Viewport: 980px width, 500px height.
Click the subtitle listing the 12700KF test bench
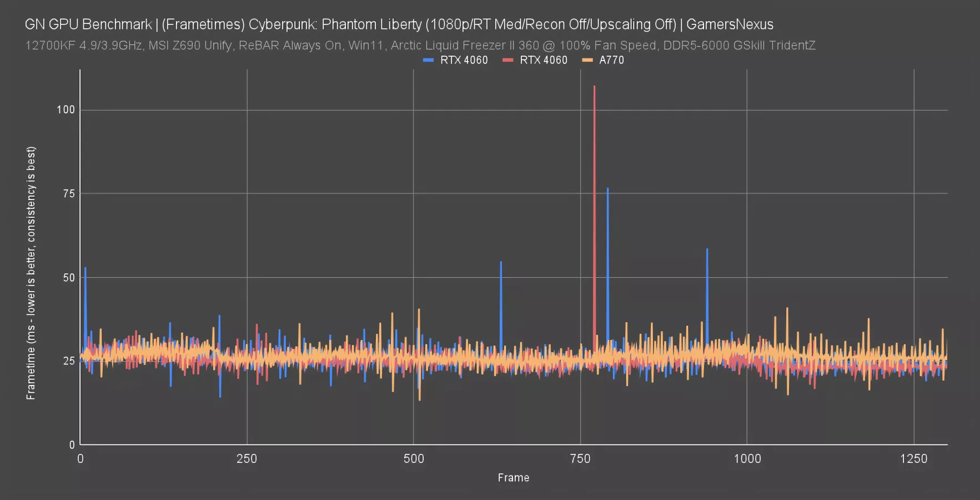420,46
